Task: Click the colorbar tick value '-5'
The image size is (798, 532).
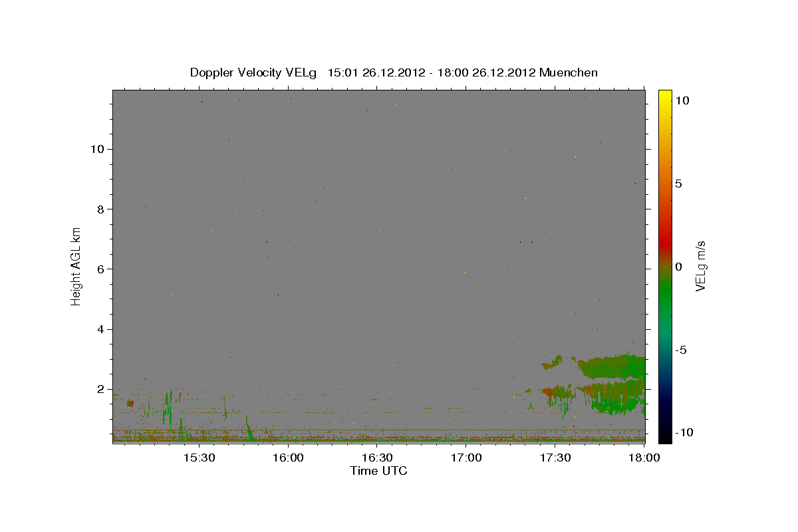Action: [681, 350]
